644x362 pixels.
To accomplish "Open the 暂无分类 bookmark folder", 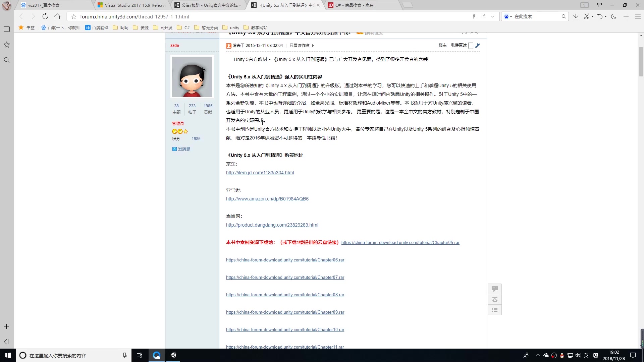I will click(206, 27).
